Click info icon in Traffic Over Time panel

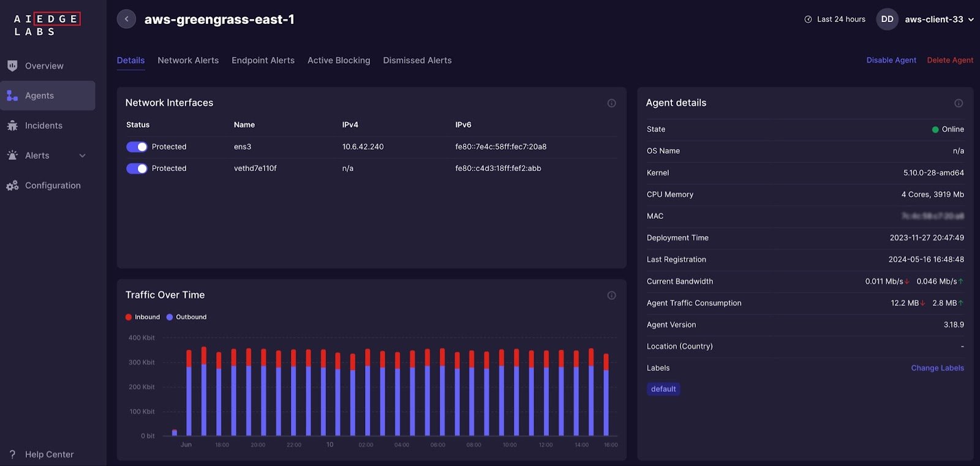pos(611,296)
